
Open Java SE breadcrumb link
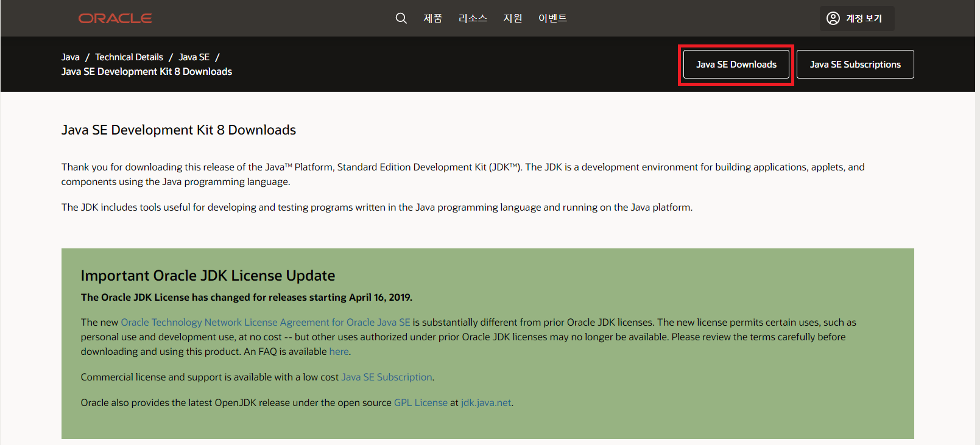click(194, 57)
